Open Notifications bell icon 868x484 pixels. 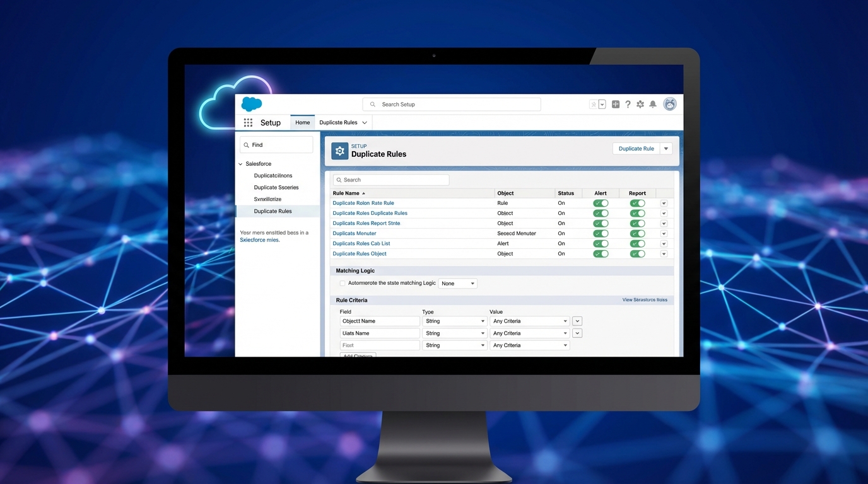click(x=653, y=104)
